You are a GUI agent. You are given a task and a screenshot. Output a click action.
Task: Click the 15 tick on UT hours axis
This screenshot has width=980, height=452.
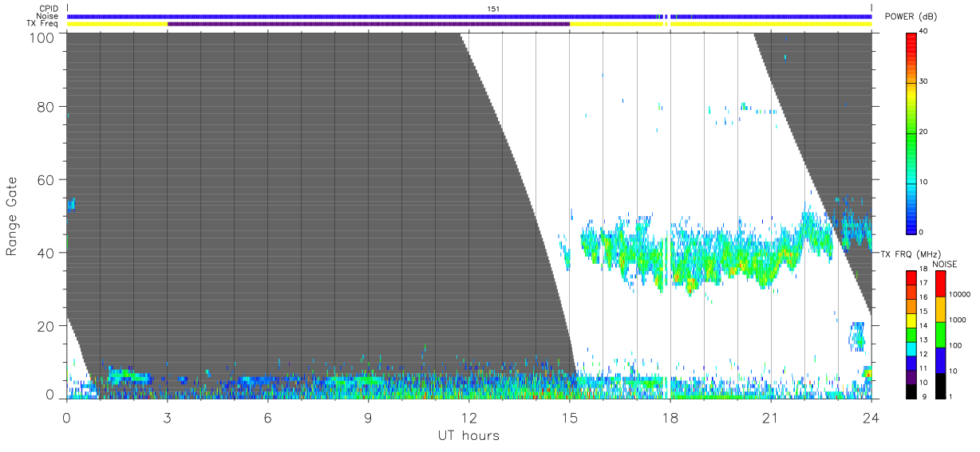tap(569, 417)
